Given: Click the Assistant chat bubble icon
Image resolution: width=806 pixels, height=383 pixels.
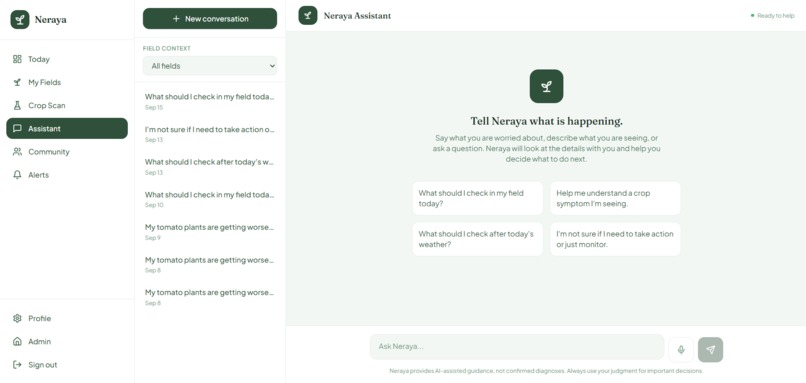Looking at the screenshot, I should tap(17, 129).
